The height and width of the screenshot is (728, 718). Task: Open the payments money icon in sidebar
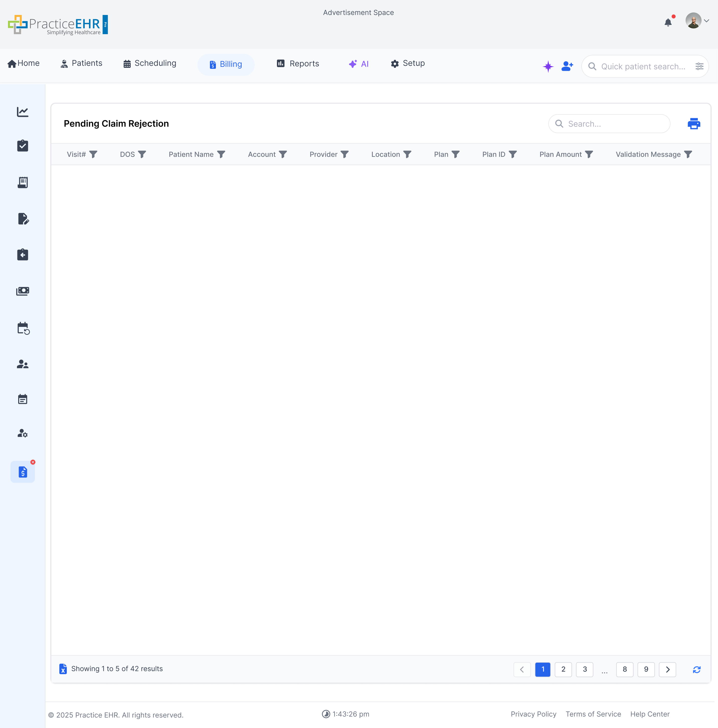pyautogui.click(x=23, y=290)
